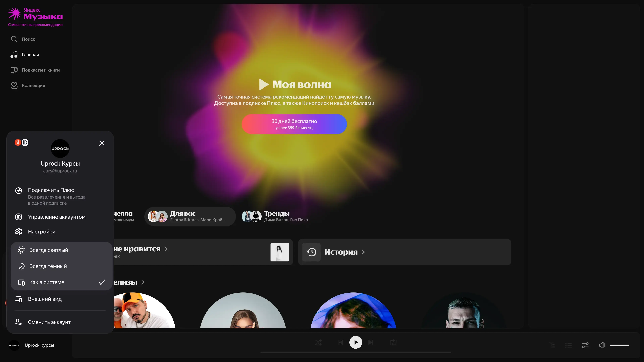
Task: Expand the releases section chevron arrow
Action: (143, 282)
